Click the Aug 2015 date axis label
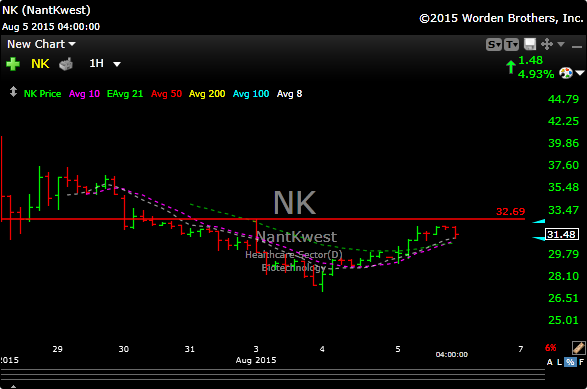The image size is (587, 389). coord(256,360)
